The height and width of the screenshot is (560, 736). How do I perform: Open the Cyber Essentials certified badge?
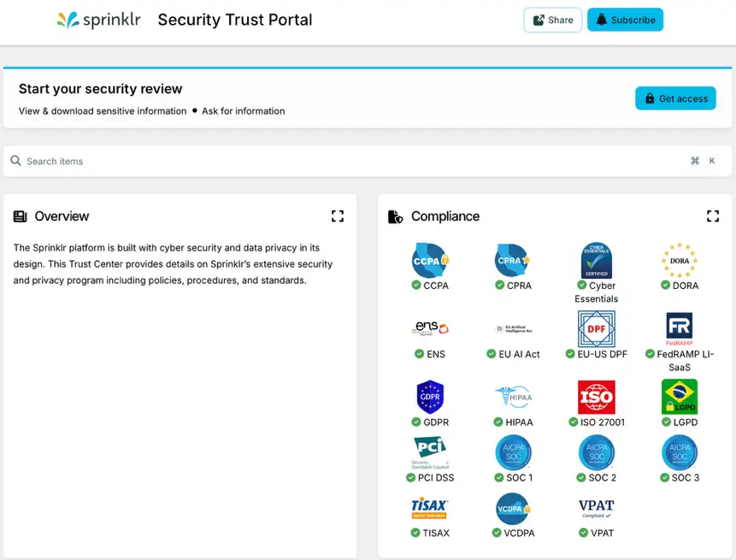point(596,260)
